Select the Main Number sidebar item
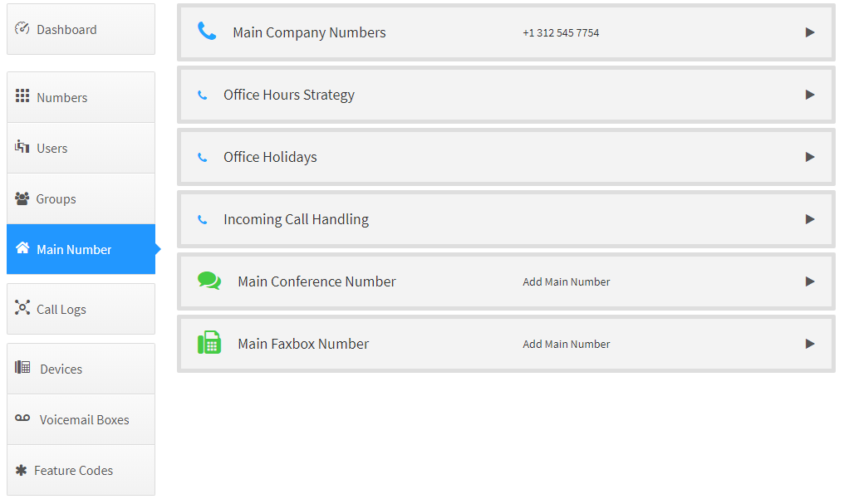 coord(81,249)
